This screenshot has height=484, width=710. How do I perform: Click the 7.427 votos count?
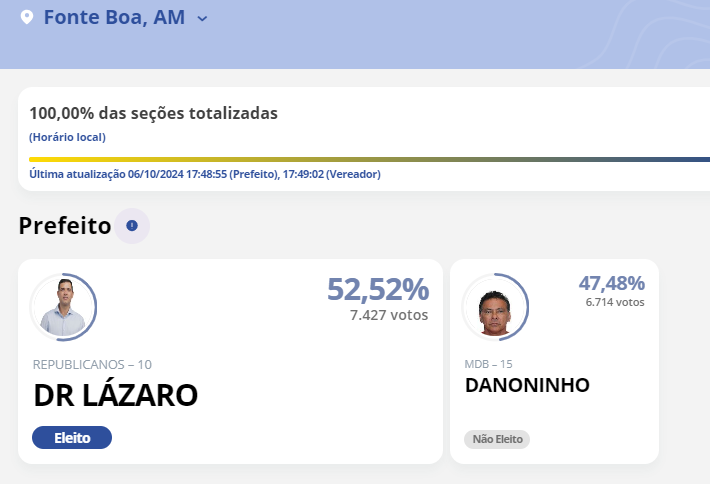(x=389, y=315)
